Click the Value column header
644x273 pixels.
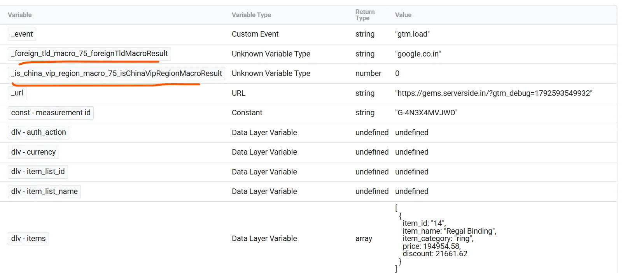(x=403, y=15)
